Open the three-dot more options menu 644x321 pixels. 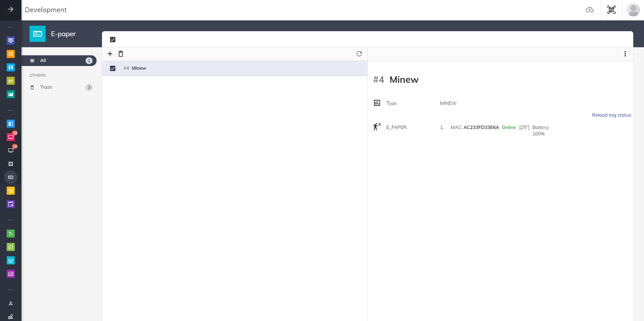[625, 54]
